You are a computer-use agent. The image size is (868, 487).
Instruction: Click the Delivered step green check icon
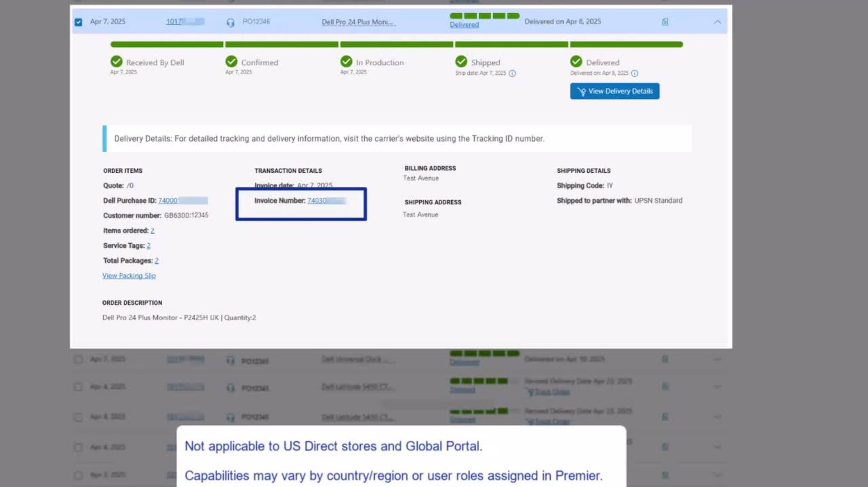[x=576, y=61]
